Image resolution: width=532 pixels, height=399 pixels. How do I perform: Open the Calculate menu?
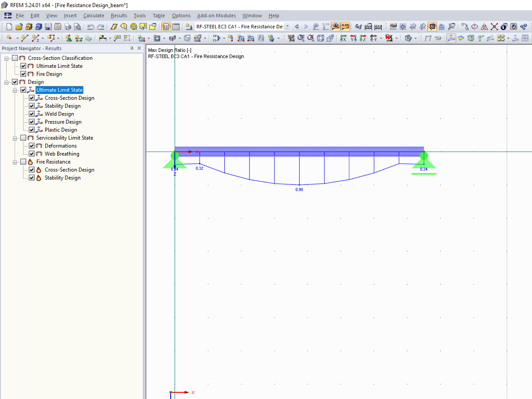(94, 16)
